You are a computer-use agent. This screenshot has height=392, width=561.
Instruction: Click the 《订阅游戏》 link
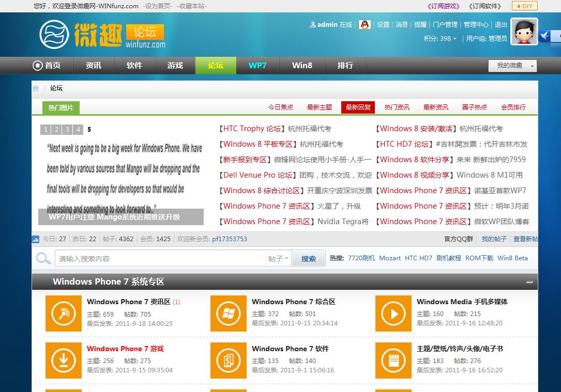point(443,6)
